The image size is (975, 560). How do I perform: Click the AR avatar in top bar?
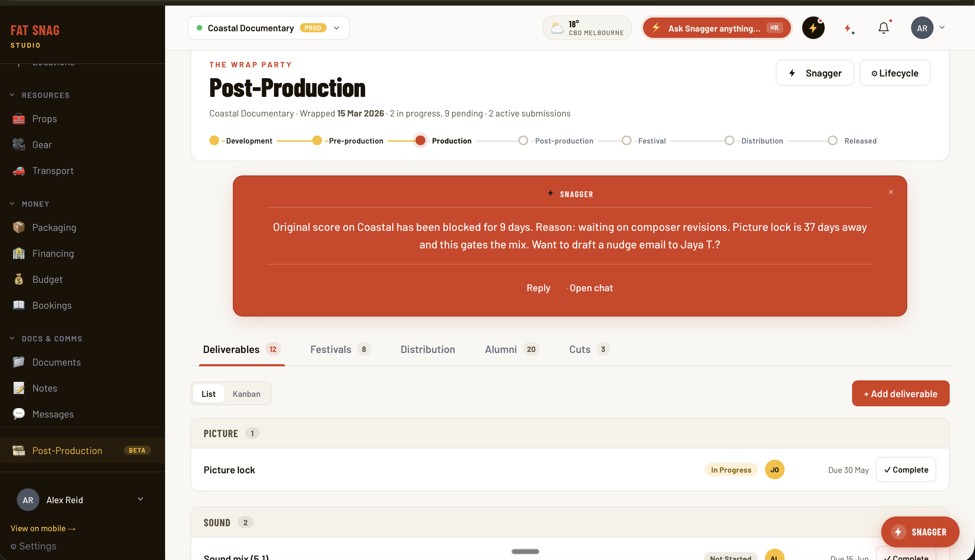922,28
